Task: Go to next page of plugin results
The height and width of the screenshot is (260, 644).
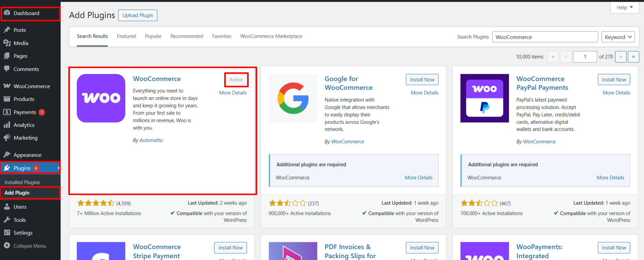Action: click(x=620, y=57)
